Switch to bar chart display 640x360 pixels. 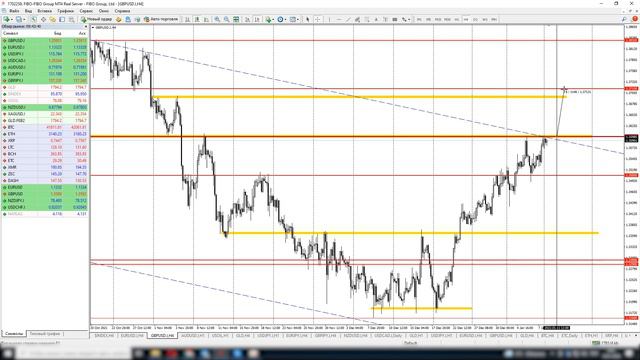(x=187, y=19)
